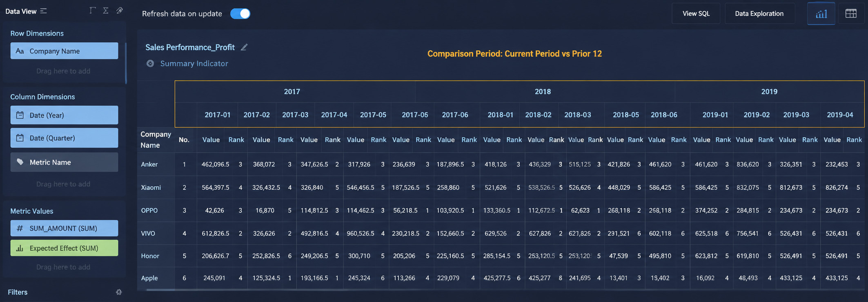Viewport: 868px width, 302px height.
Task: Click cell value 564,397.5 in Xiaomi row
Action: (215, 187)
